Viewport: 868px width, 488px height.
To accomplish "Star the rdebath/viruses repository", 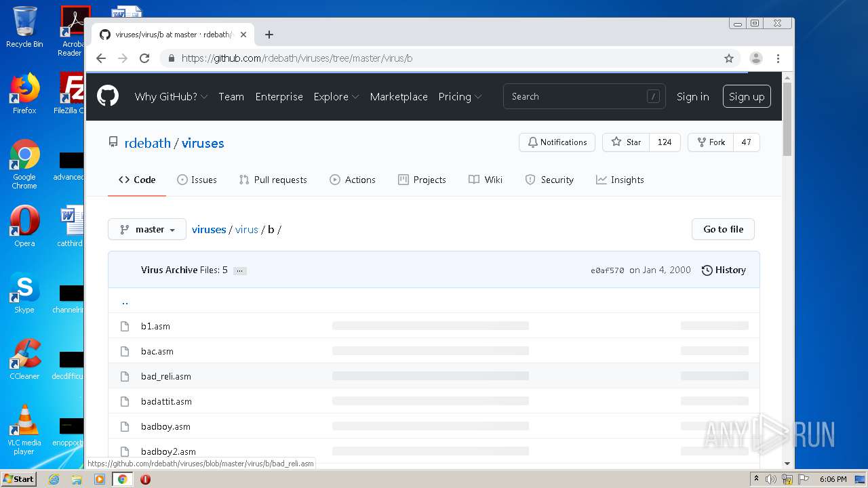I will [626, 142].
